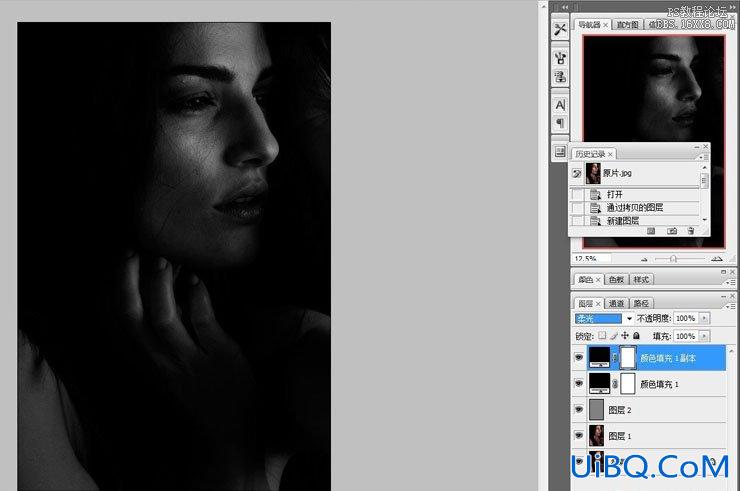Open the 填充 fill value arrow

click(x=704, y=336)
